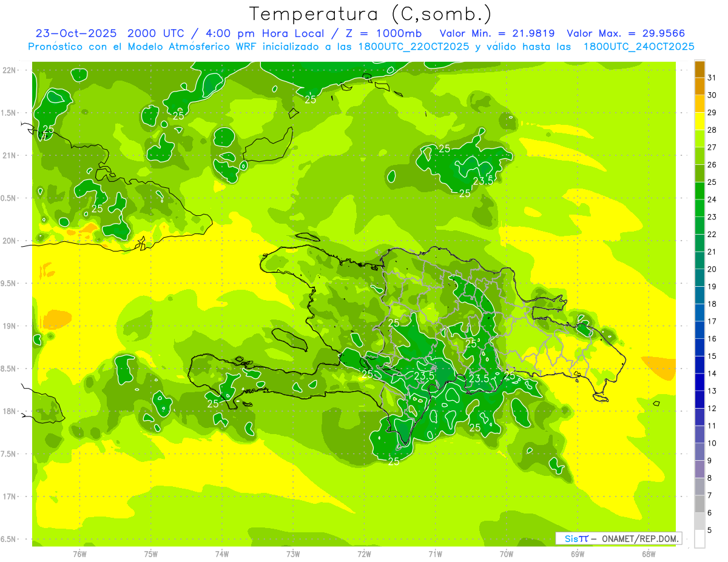Click the SisTT logo text
Viewport: 728px width, 562px height.
click(576, 538)
